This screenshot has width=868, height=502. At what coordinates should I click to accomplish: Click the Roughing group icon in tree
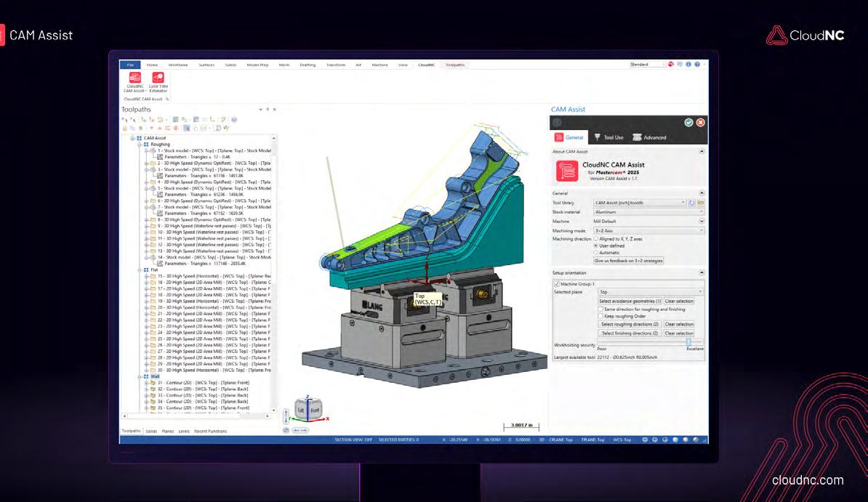point(146,145)
